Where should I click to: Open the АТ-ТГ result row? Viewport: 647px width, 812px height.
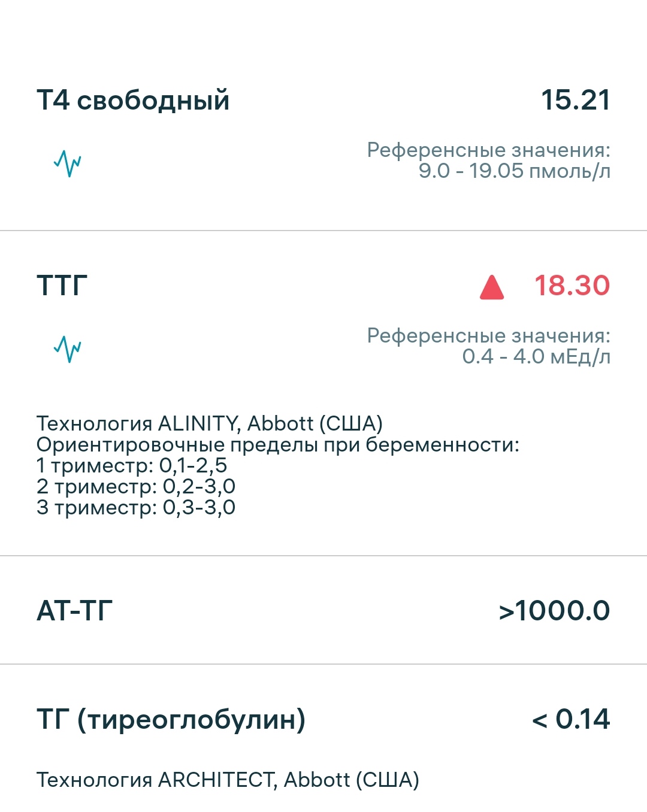(x=323, y=610)
